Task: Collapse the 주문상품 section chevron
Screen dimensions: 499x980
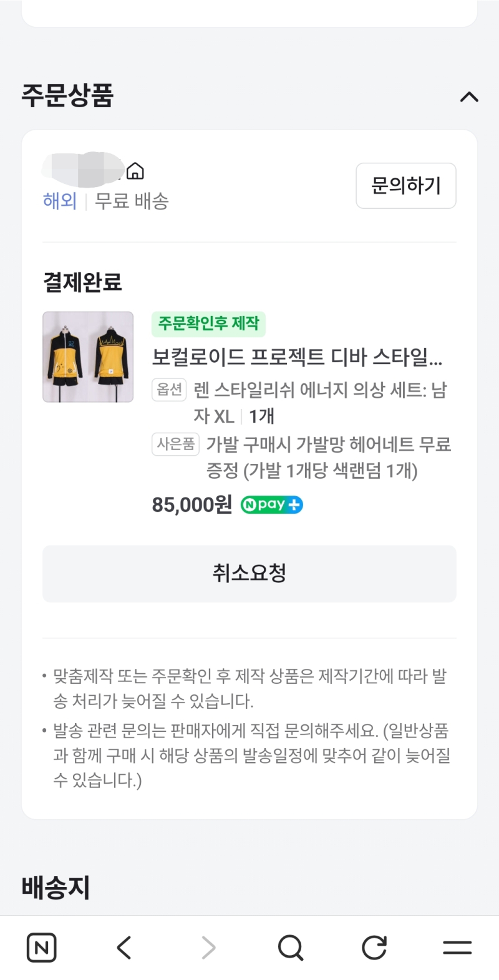Action: [x=469, y=97]
